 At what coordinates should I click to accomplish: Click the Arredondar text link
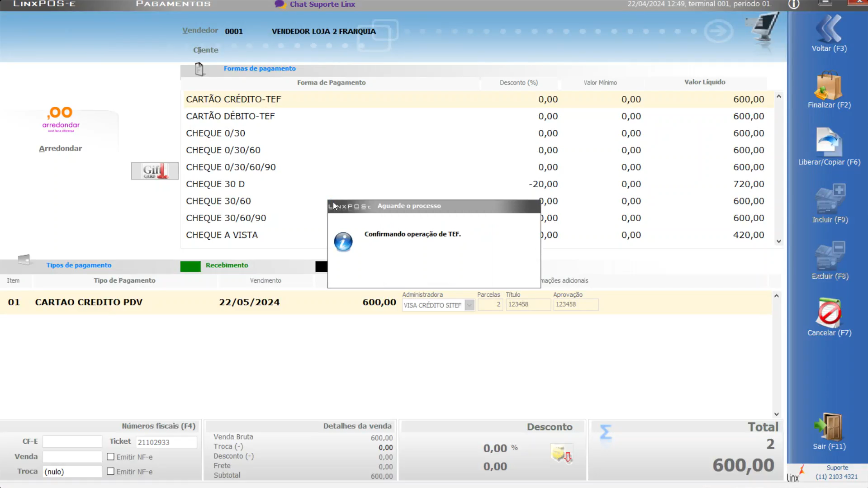click(x=60, y=148)
